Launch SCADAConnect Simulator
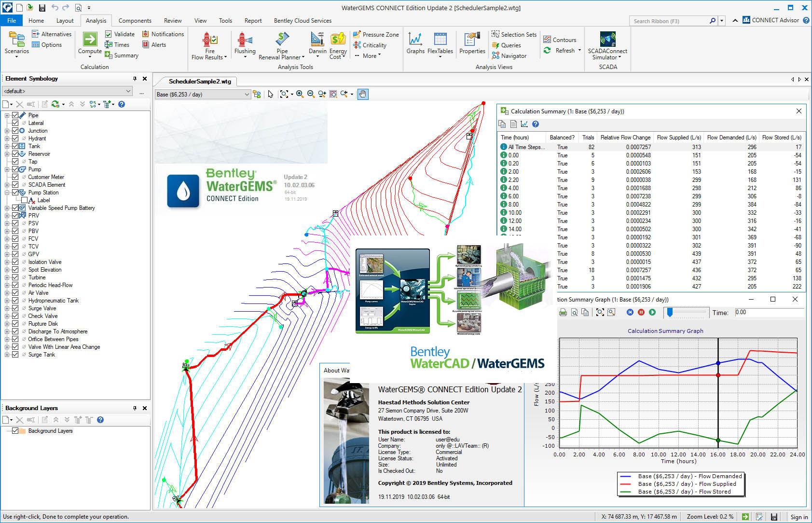This screenshot has height=523, width=812. pyautogui.click(x=607, y=46)
